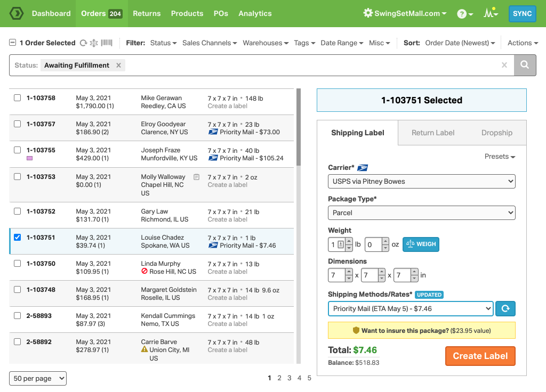This screenshot has width=546, height=392.
Task: Go to page 3 of orders
Action: pyautogui.click(x=289, y=378)
